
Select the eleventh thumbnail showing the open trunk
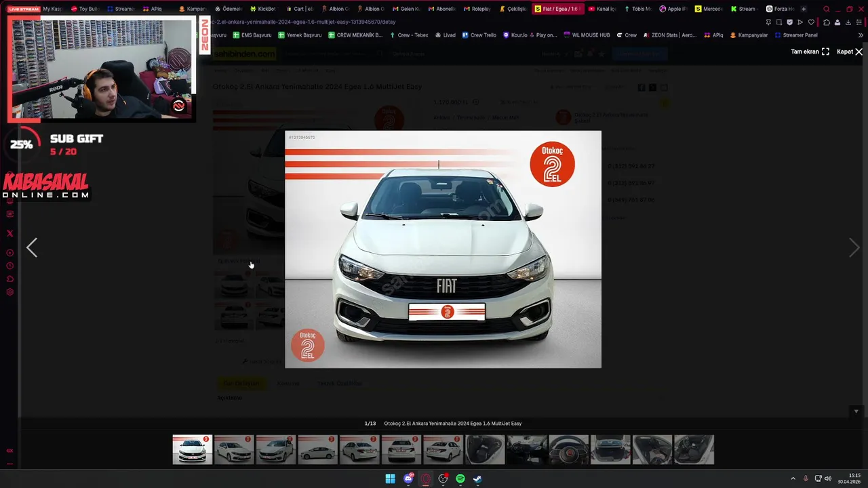pos(610,449)
